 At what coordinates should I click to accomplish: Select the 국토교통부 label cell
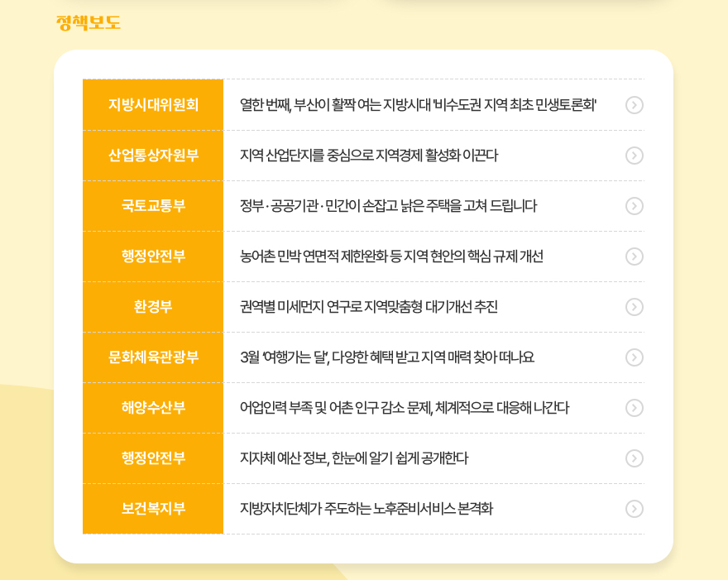click(x=153, y=206)
